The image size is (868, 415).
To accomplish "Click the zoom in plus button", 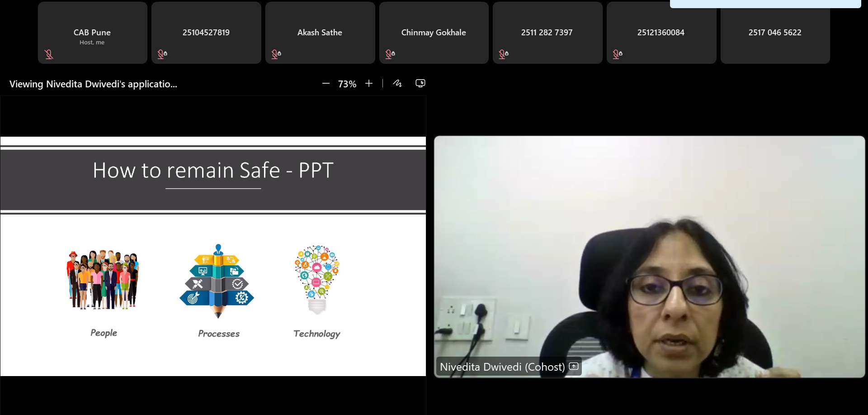I will (x=369, y=84).
